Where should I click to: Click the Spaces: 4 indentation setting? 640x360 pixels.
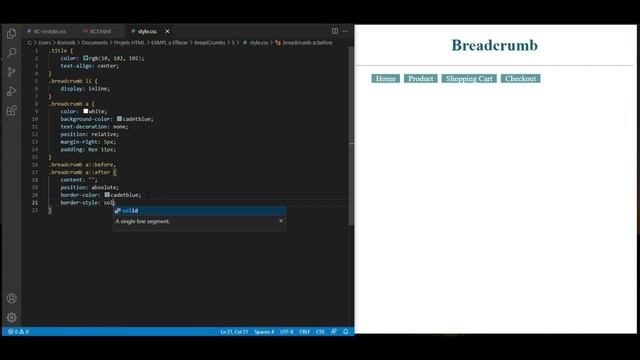coord(264,331)
